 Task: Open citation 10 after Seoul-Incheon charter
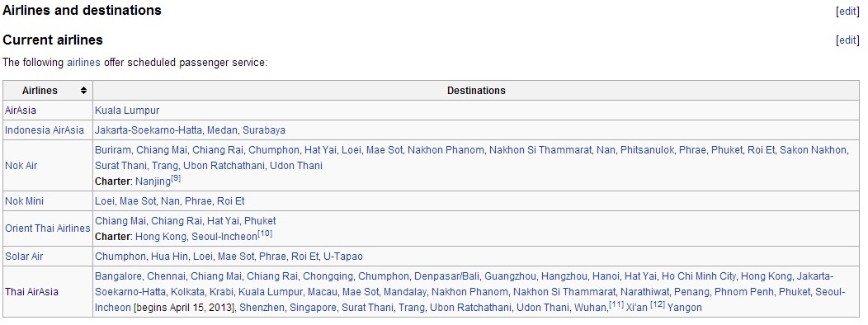coord(265,234)
